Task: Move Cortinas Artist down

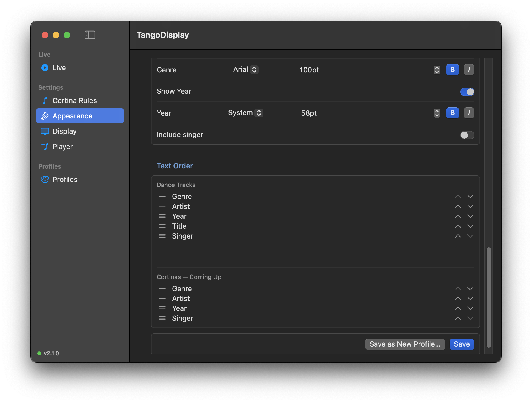Action: 470,299
